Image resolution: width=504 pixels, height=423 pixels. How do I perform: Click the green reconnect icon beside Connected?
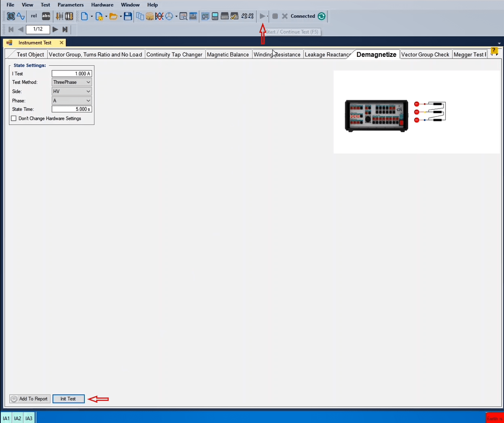(322, 16)
